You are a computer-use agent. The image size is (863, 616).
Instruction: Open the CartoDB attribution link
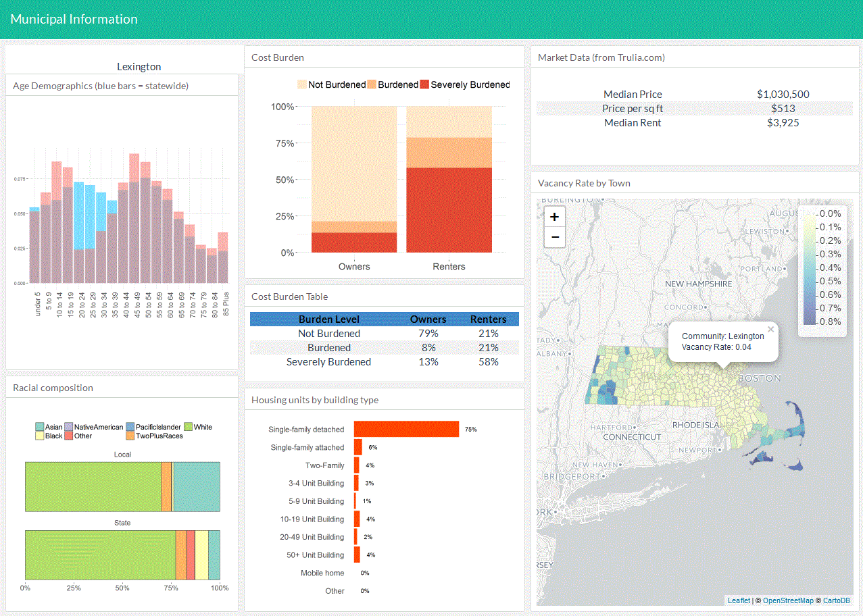[x=836, y=600]
